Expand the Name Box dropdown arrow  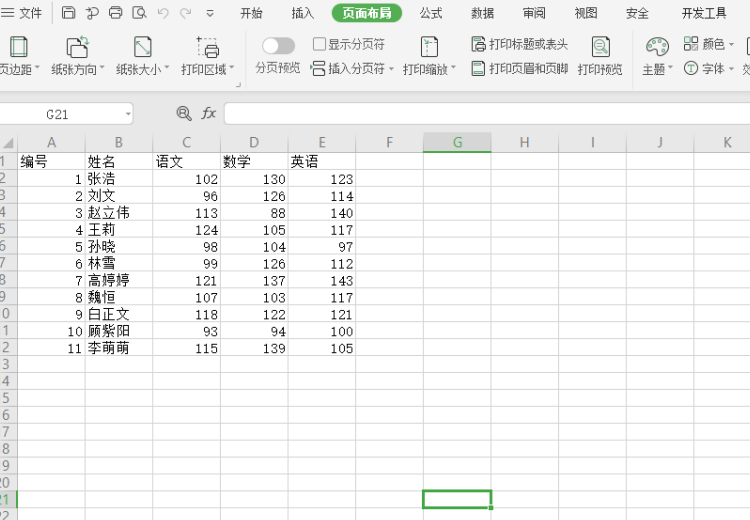pos(128,114)
